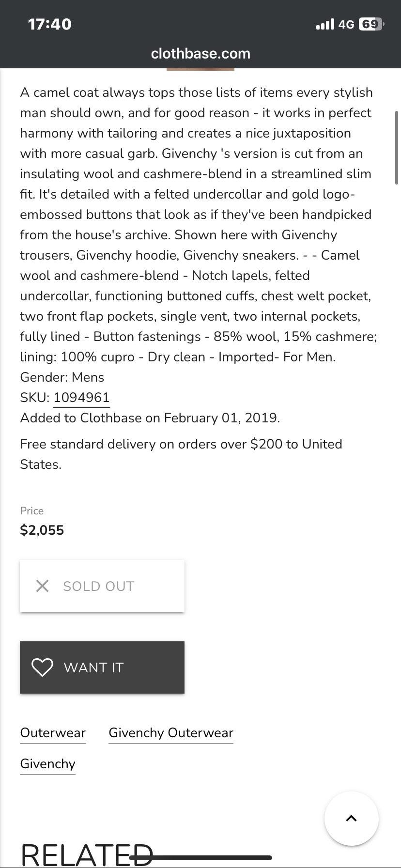Open the Outerwear category link
This screenshot has height=868, width=401.
click(x=53, y=733)
